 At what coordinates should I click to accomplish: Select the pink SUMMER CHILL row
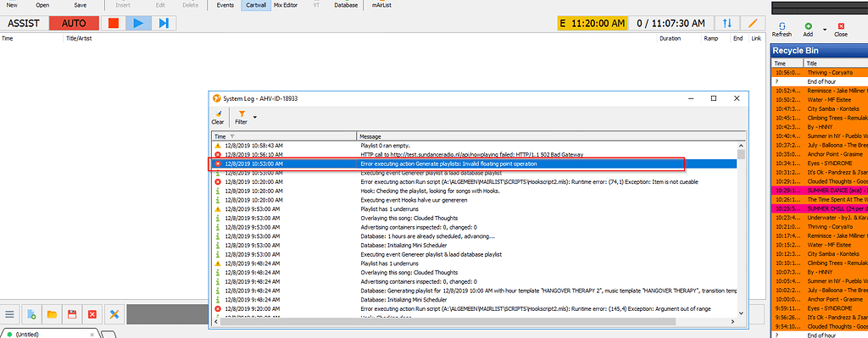click(x=820, y=208)
